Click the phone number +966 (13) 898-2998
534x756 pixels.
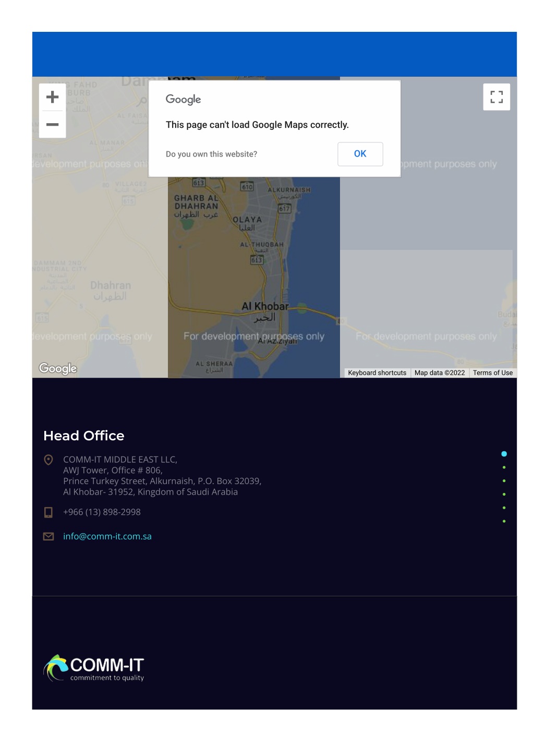click(102, 512)
